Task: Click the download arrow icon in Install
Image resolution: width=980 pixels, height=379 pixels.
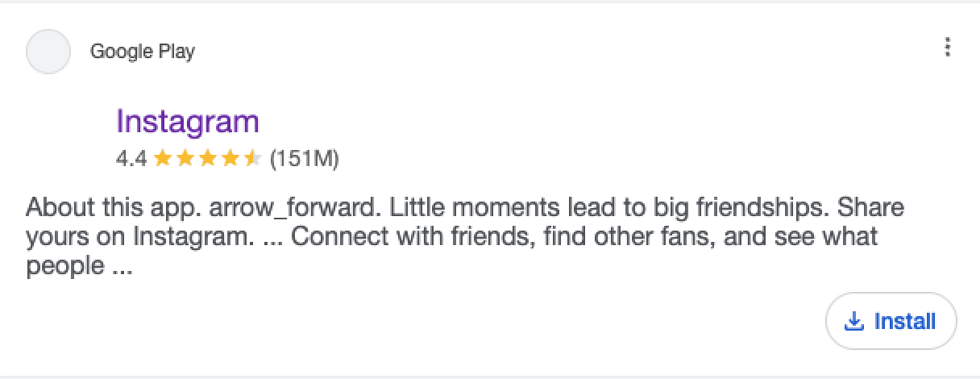Action: 853,322
